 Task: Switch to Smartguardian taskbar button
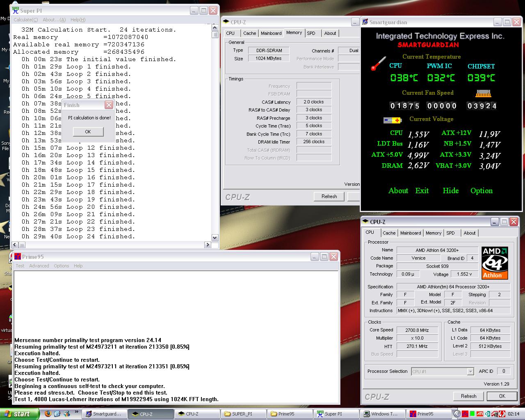[105, 414]
